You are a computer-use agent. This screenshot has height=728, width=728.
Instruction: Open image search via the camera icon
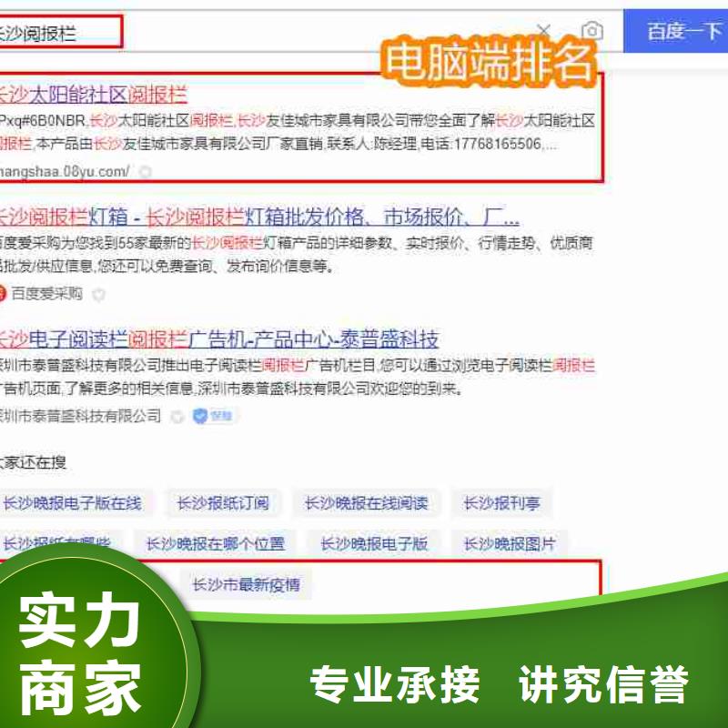point(592,31)
